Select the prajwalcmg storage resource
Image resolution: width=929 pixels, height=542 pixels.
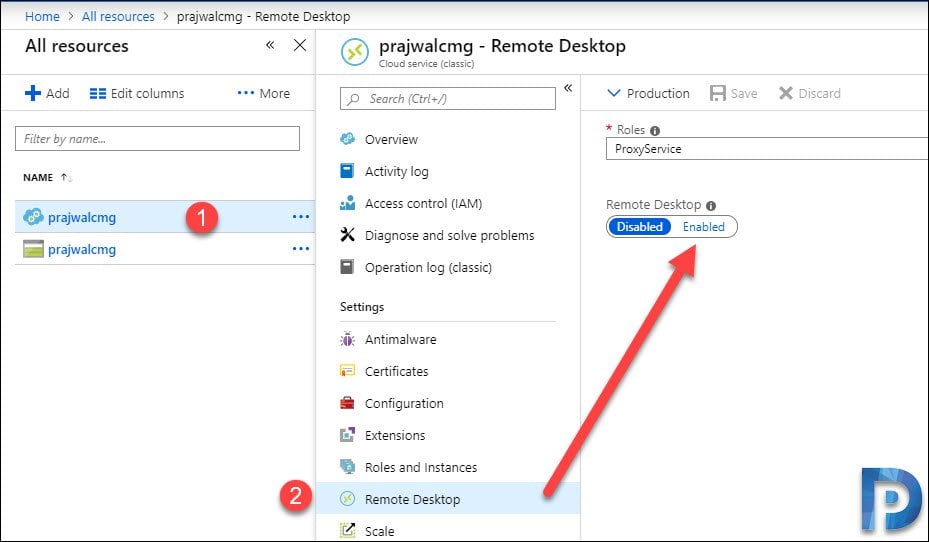(x=82, y=249)
